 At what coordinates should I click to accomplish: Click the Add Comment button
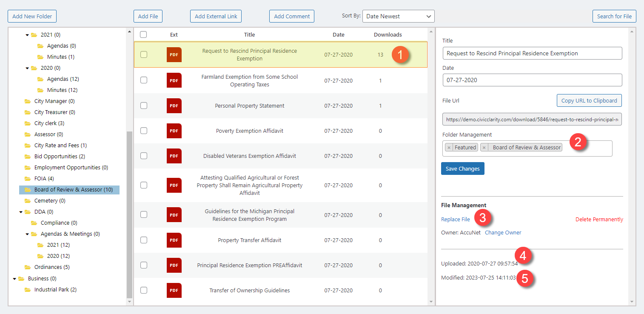pyautogui.click(x=292, y=16)
